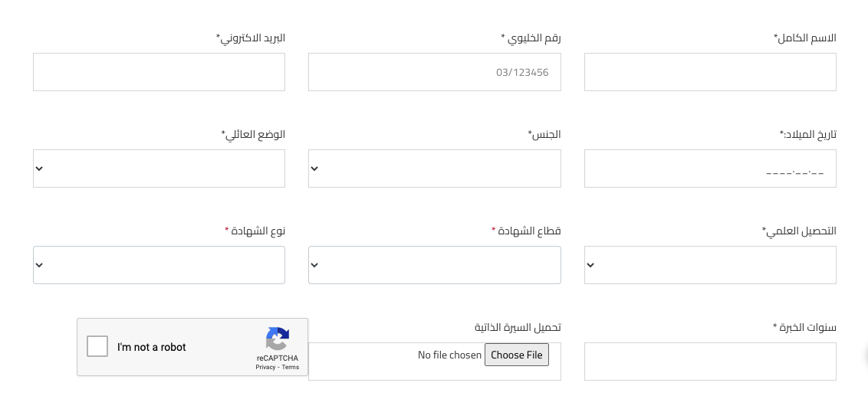Open the التحصيل العلمي dropdown

point(710,265)
